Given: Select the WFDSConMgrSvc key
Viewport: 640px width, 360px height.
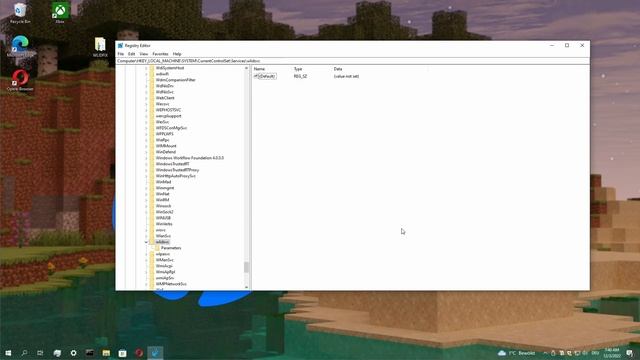Looking at the screenshot, I should [x=171, y=128].
